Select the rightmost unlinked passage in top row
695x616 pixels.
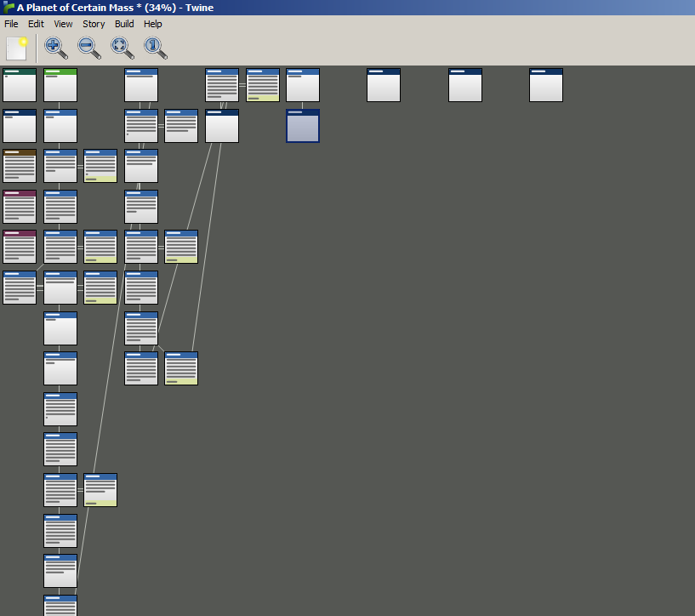546,85
